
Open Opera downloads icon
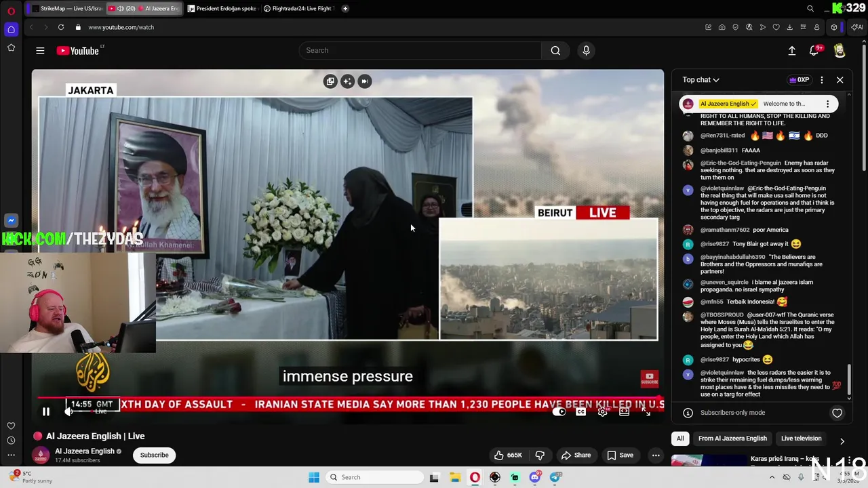[x=789, y=27]
